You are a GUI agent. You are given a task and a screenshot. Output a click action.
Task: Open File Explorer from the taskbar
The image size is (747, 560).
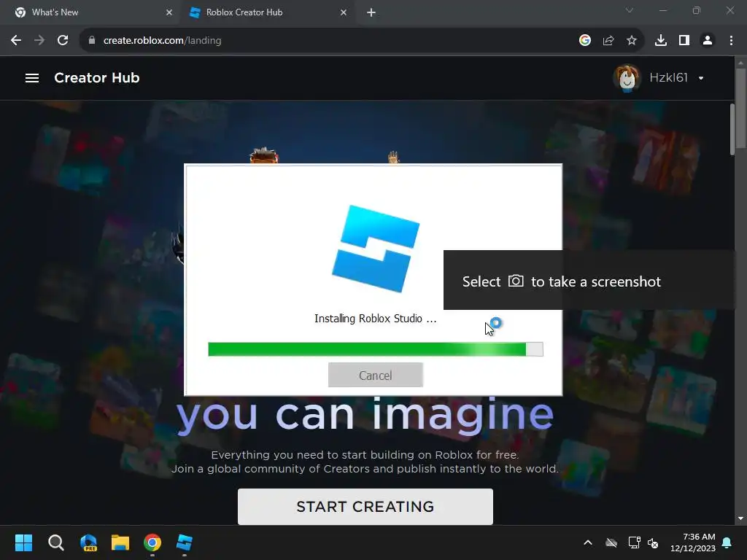(120, 542)
